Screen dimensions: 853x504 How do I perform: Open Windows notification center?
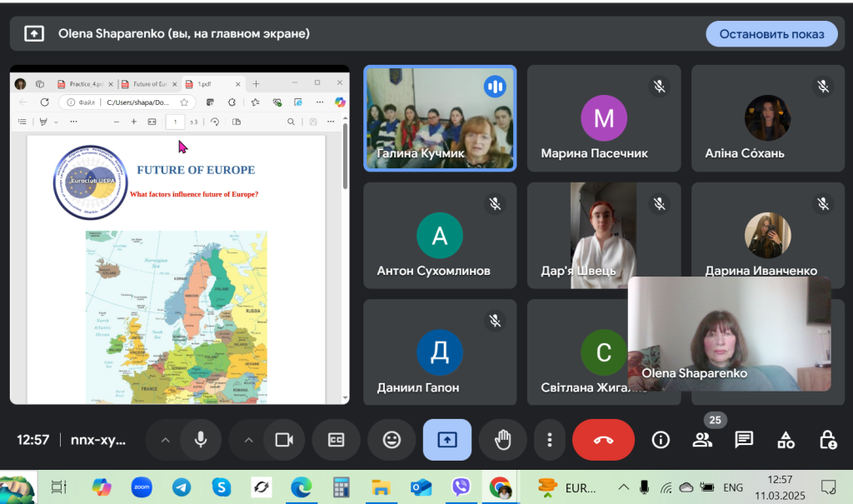(x=829, y=487)
